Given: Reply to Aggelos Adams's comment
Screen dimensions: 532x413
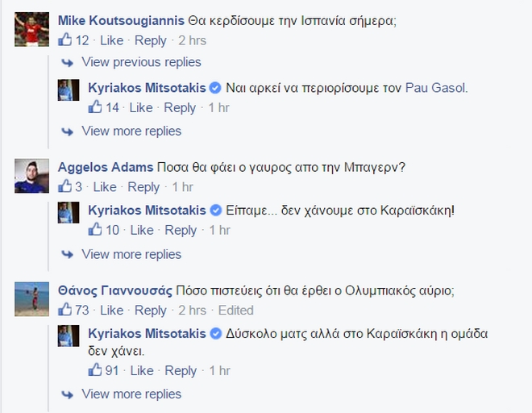Looking at the screenshot, I should pyautogui.click(x=143, y=187).
